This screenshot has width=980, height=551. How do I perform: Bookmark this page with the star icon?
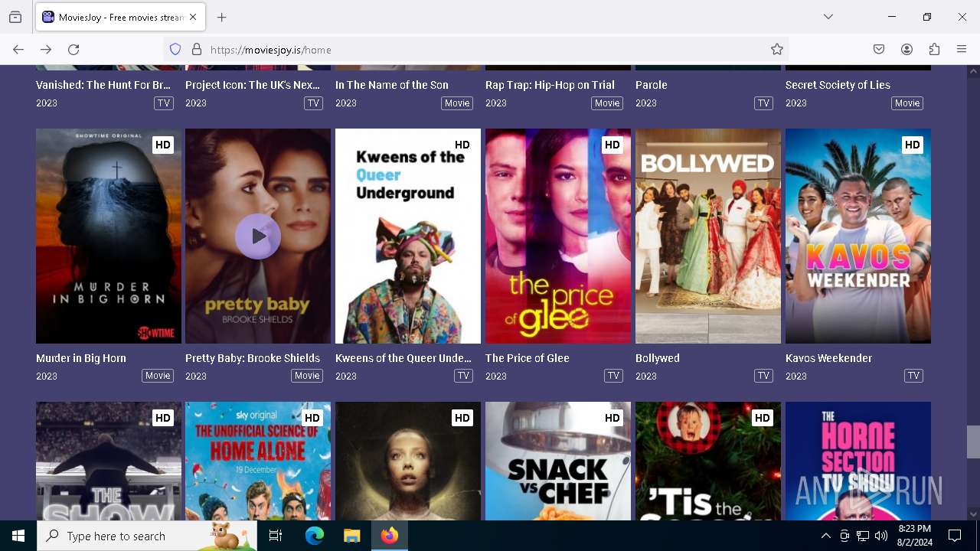777,50
